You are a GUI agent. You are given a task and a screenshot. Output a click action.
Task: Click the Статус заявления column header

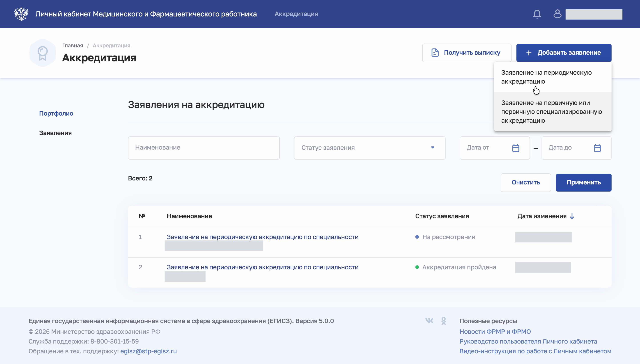click(442, 216)
